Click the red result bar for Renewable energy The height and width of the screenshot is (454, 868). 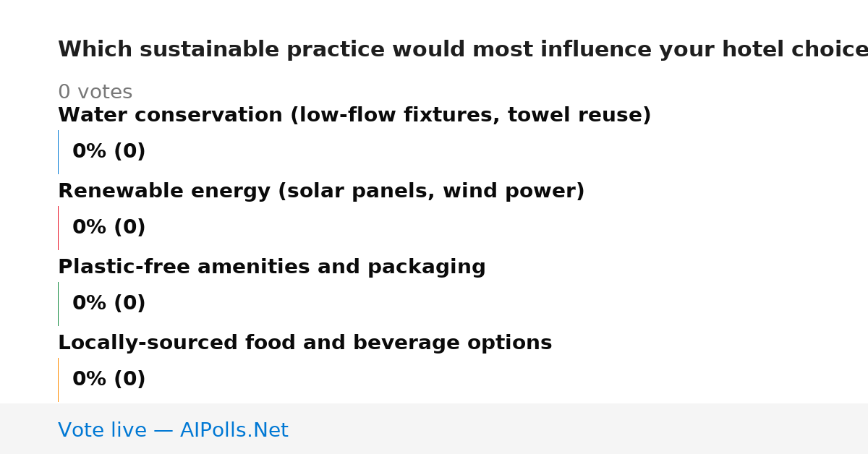(x=58, y=228)
